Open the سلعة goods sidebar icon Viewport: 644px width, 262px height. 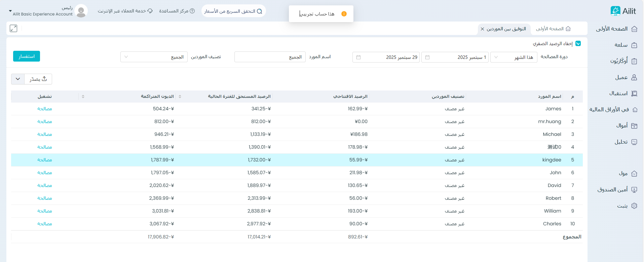(x=634, y=45)
